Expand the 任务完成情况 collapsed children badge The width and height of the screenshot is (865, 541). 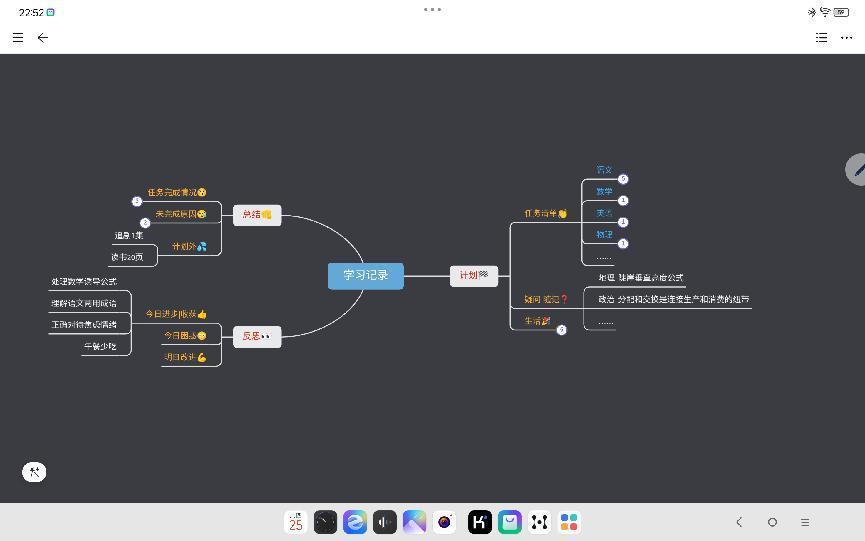(137, 201)
